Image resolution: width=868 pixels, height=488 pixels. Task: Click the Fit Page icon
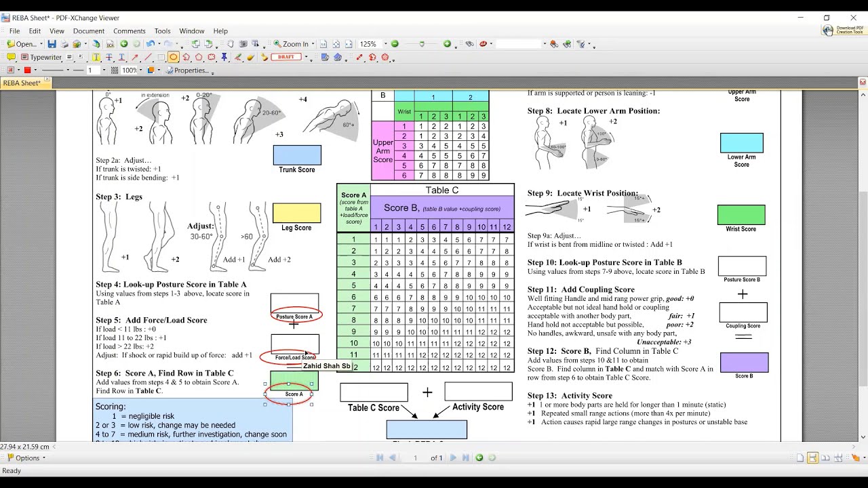pyautogui.click(x=336, y=44)
